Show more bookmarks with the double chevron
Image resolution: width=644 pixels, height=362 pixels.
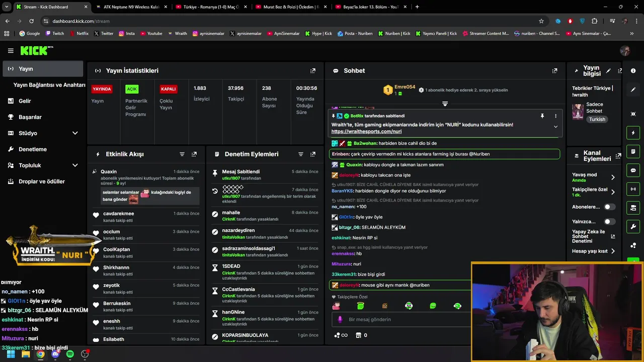pos(632,34)
